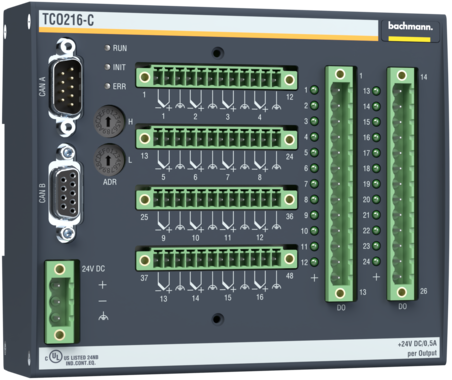Click the TC0216-C model name
Viewport: 452px width, 380px height.
(x=68, y=20)
